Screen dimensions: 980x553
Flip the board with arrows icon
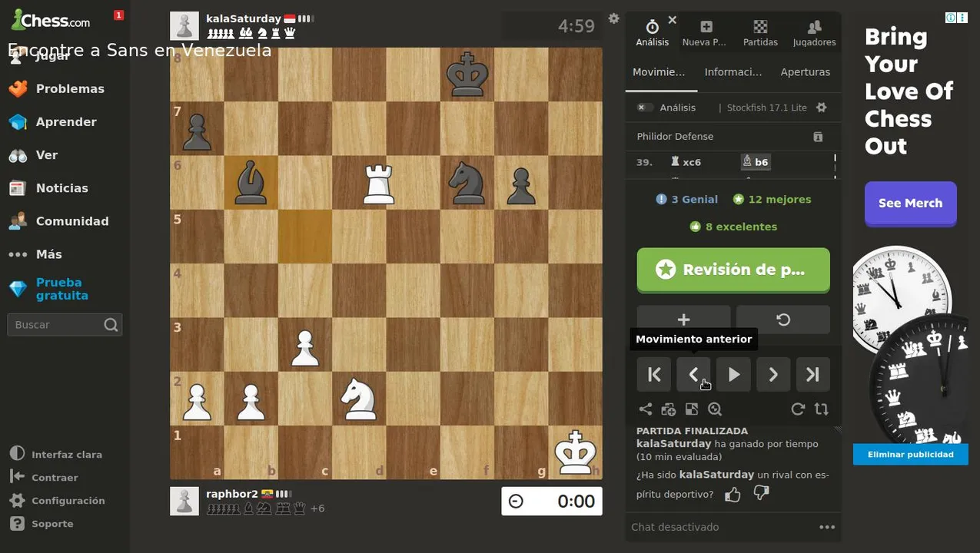pyautogui.click(x=822, y=409)
